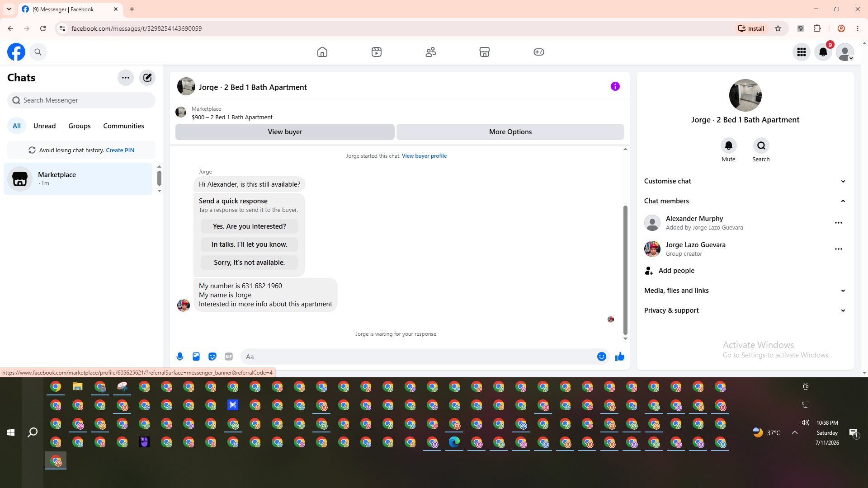The height and width of the screenshot is (488, 868).
Task: Send quick response 'In talks. I'll let you know.'
Action: click(x=250, y=244)
